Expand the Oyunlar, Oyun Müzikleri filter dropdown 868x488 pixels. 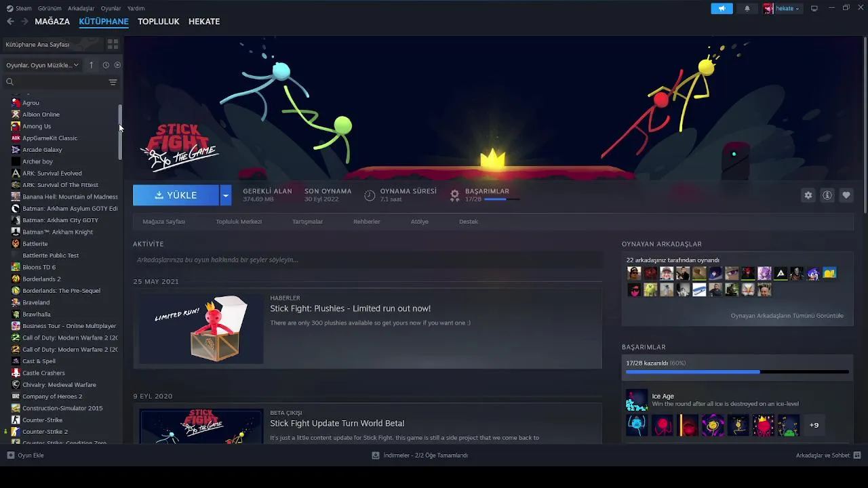(x=43, y=65)
